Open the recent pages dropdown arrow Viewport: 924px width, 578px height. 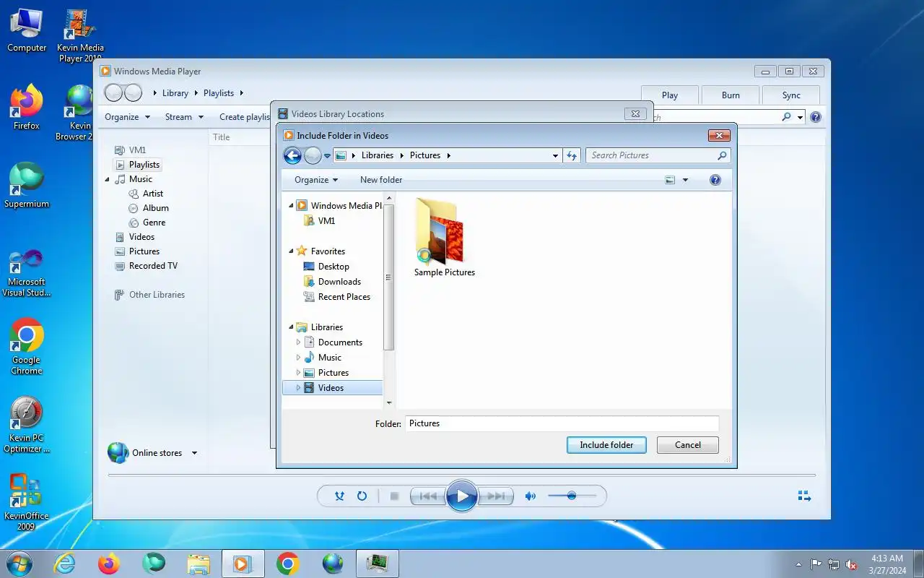click(327, 156)
